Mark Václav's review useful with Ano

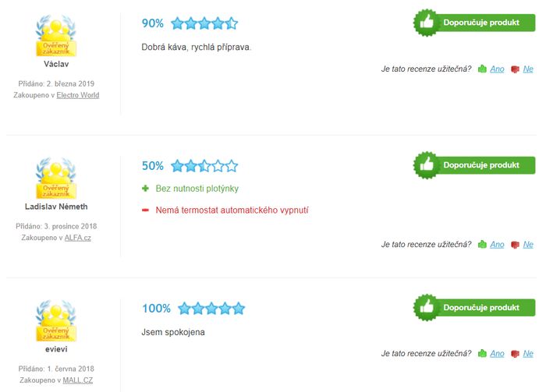coord(497,69)
